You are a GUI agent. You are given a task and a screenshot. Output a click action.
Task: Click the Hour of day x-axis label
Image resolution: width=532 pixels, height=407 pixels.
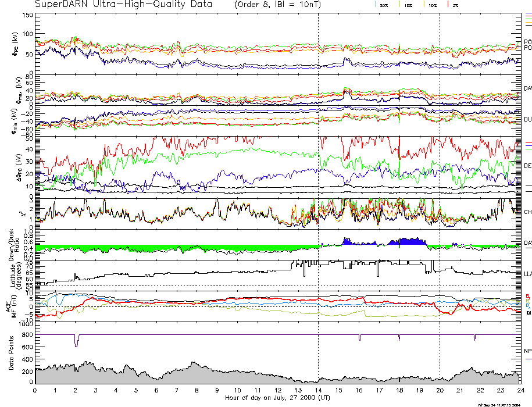278,398
